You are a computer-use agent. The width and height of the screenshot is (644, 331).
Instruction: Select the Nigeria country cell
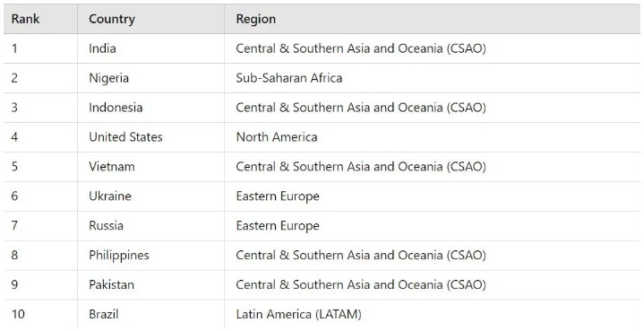tap(150, 78)
